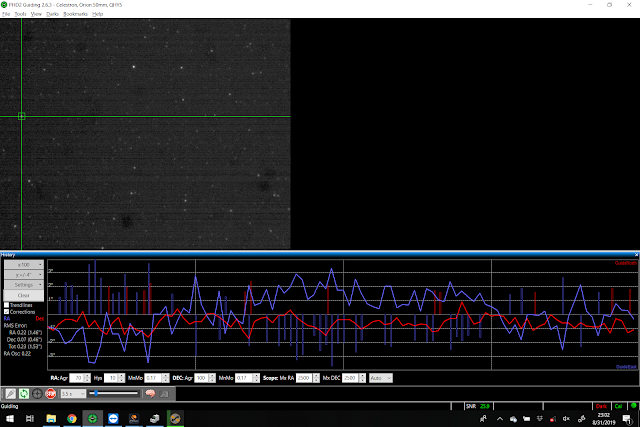Click the camera settings icon beside the brain
Viewport: 640px width, 427px height.
click(164, 394)
